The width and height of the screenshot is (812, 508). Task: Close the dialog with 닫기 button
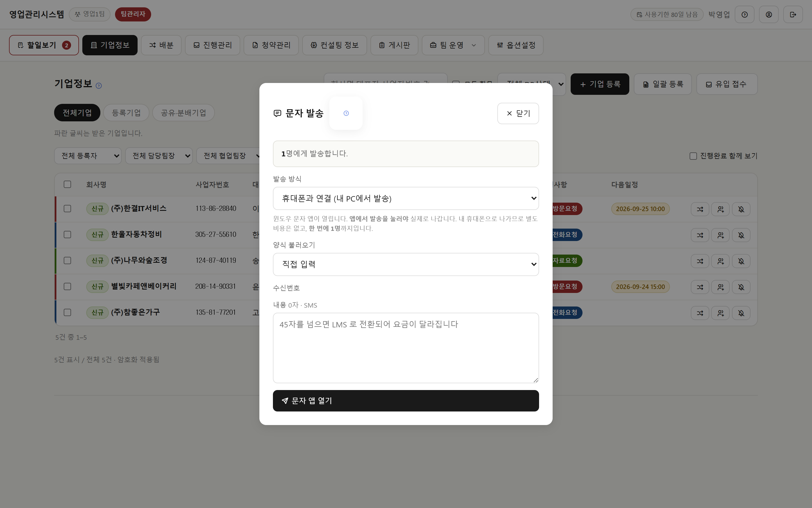(x=518, y=113)
